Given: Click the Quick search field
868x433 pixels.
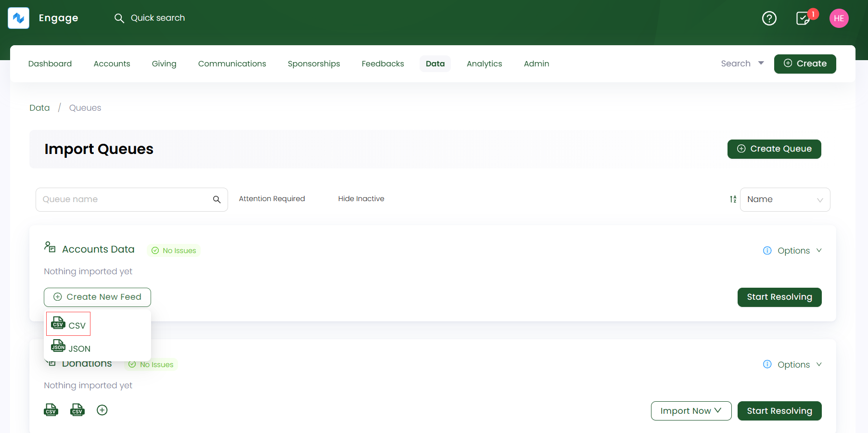Looking at the screenshot, I should point(158,18).
